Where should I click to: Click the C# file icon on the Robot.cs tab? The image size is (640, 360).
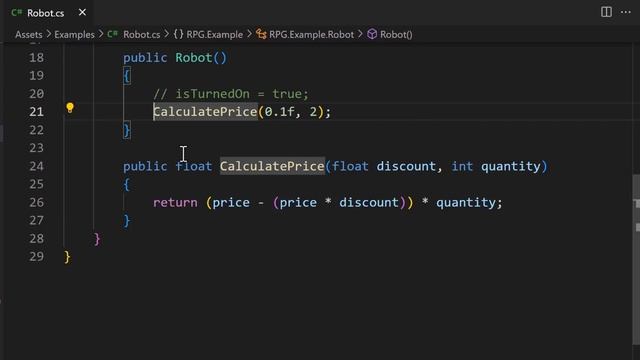pos(17,13)
